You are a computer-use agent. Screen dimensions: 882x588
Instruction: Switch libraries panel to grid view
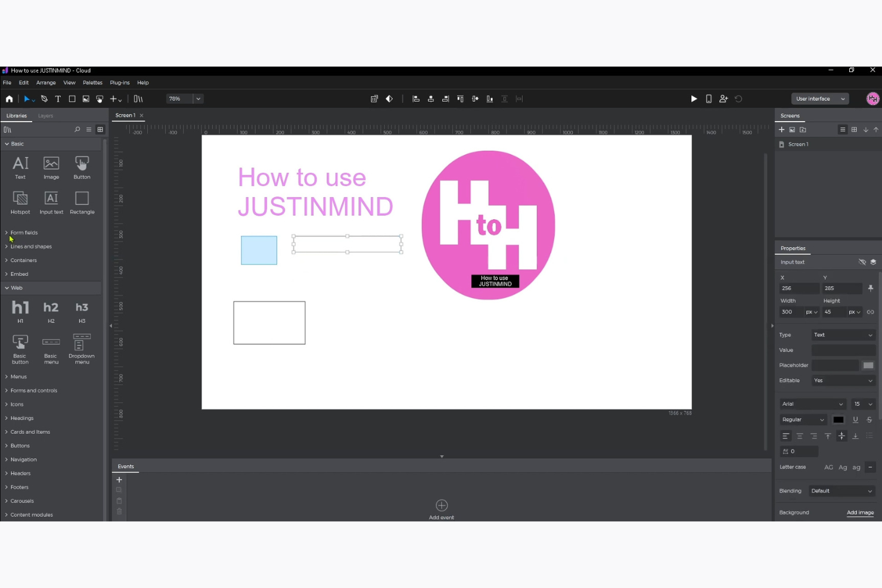click(x=100, y=130)
